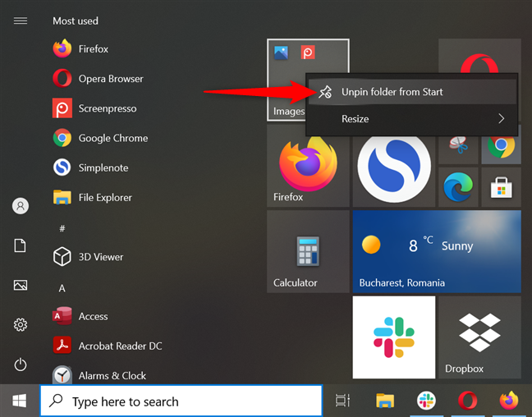Jump to the alphabet index via letter A header
The height and width of the screenshot is (417, 532).
click(x=62, y=288)
